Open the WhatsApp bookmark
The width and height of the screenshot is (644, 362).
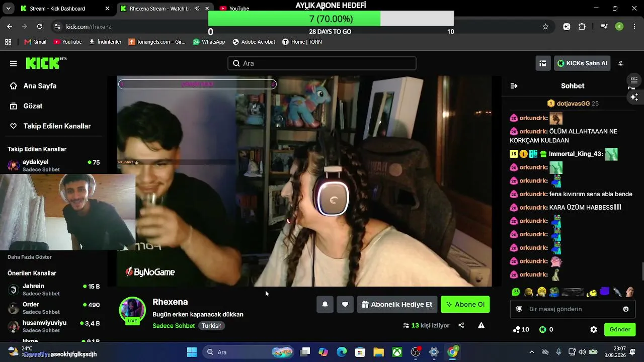(x=209, y=42)
